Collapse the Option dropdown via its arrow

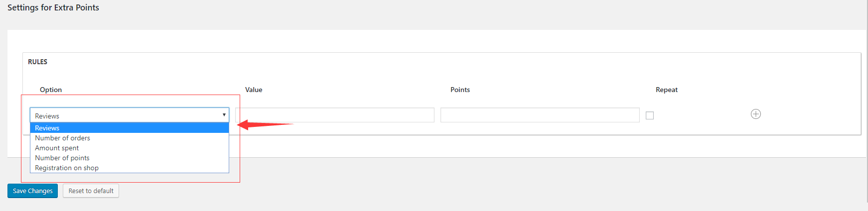[224, 115]
